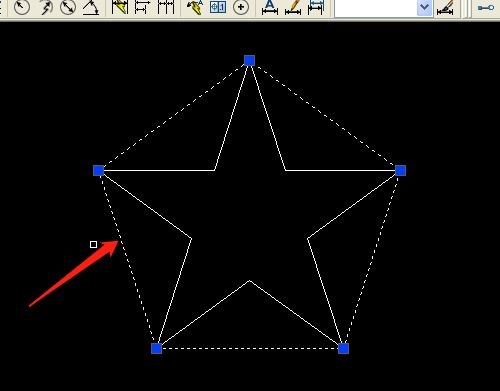Click the Dimension Text Edit pencil icon
Image resolution: width=500 pixels, height=391 pixels.
pos(293,7)
